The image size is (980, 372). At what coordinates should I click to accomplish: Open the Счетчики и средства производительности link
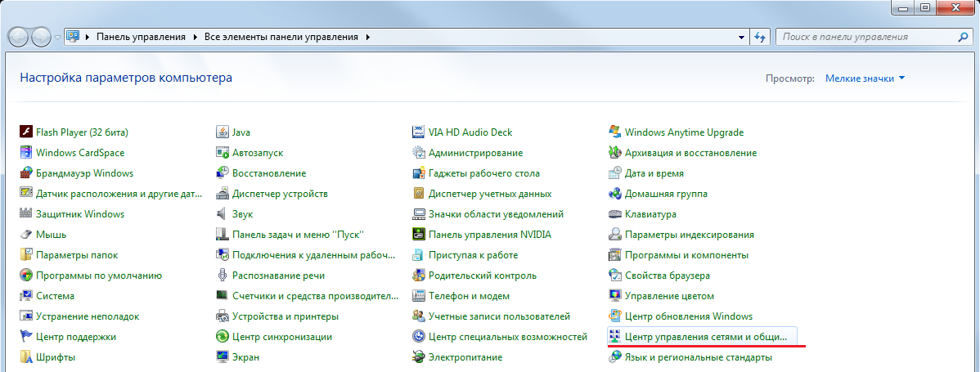pyautogui.click(x=316, y=296)
